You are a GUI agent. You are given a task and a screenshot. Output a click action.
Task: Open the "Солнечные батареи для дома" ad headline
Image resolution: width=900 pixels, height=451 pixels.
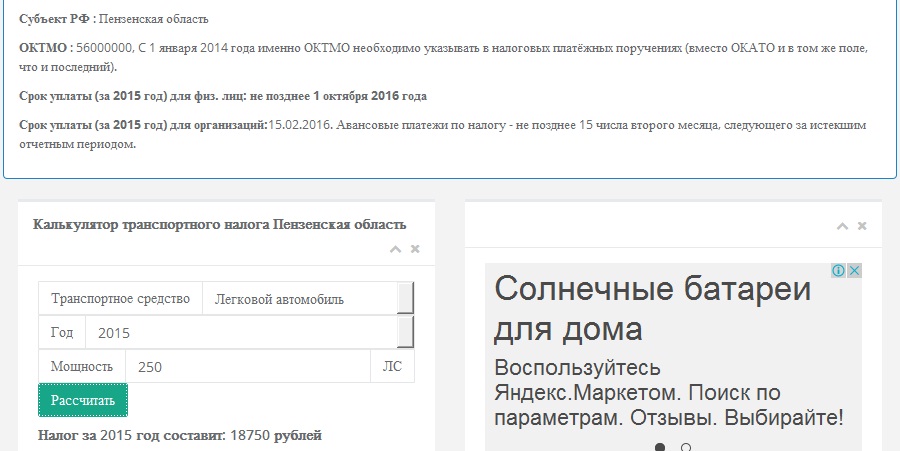tap(652, 309)
